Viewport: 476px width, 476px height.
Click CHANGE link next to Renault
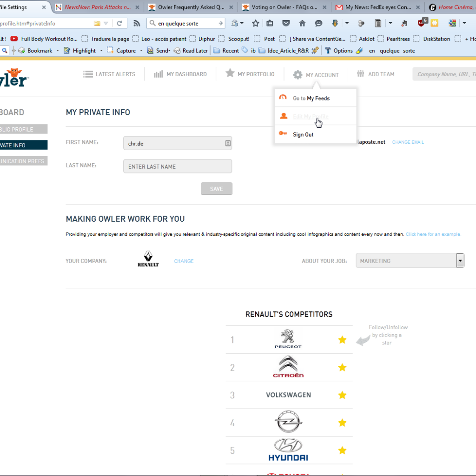pyautogui.click(x=184, y=261)
